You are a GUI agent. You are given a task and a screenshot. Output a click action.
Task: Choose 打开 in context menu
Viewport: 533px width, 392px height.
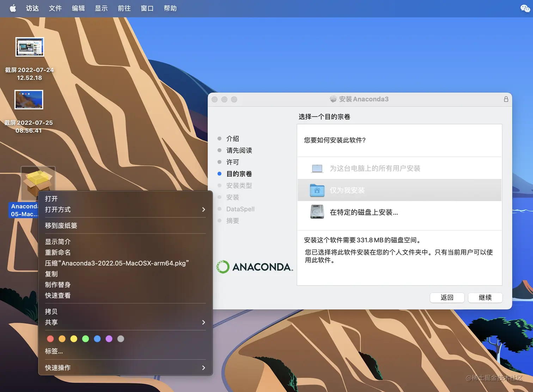[125, 199]
